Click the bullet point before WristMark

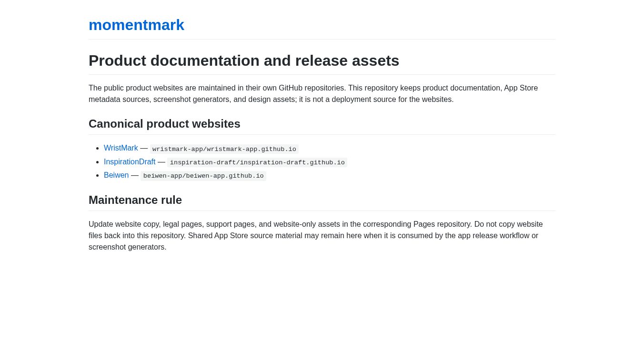coord(98,148)
